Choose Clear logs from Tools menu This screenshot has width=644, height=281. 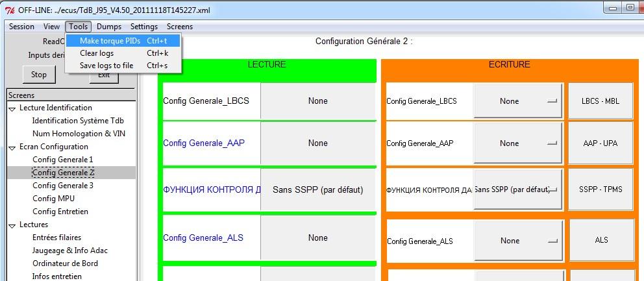pyautogui.click(x=123, y=53)
